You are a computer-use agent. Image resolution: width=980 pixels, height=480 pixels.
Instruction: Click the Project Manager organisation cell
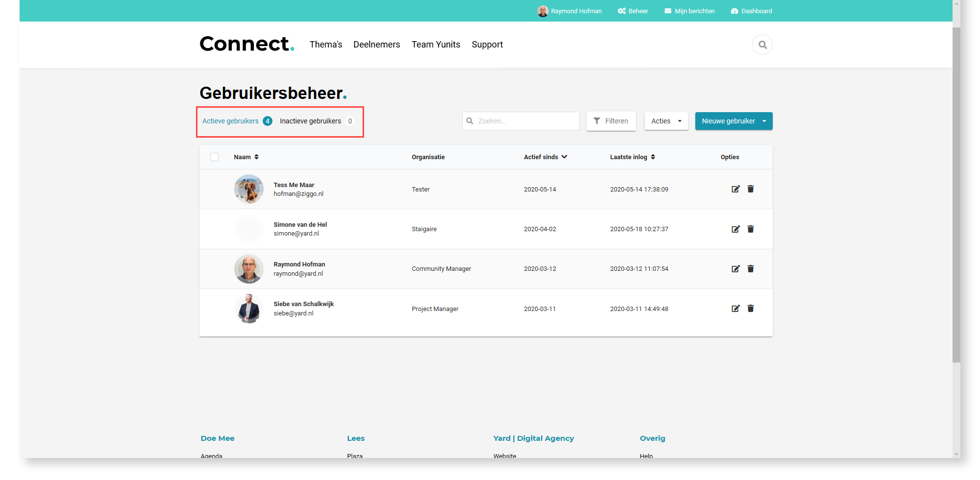click(435, 309)
